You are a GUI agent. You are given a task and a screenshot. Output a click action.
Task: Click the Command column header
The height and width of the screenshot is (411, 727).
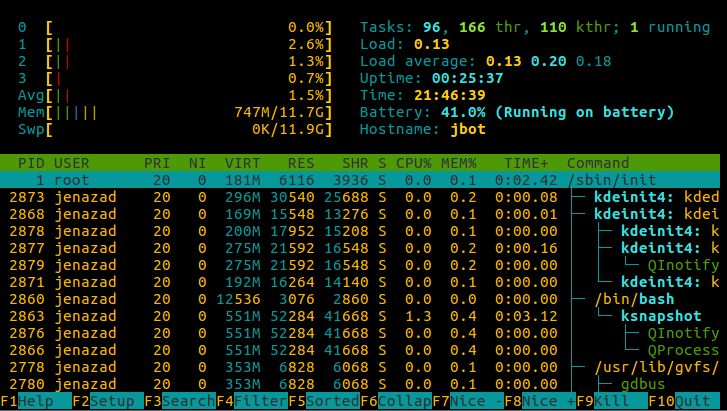(x=598, y=163)
